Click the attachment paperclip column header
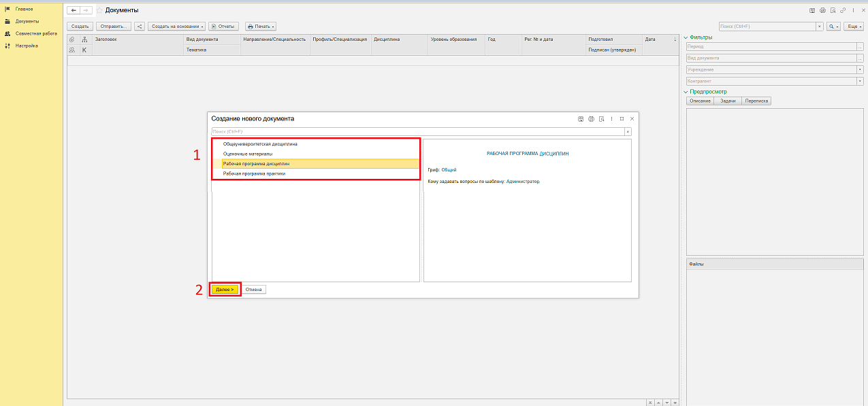The width and height of the screenshot is (868, 406). point(72,39)
